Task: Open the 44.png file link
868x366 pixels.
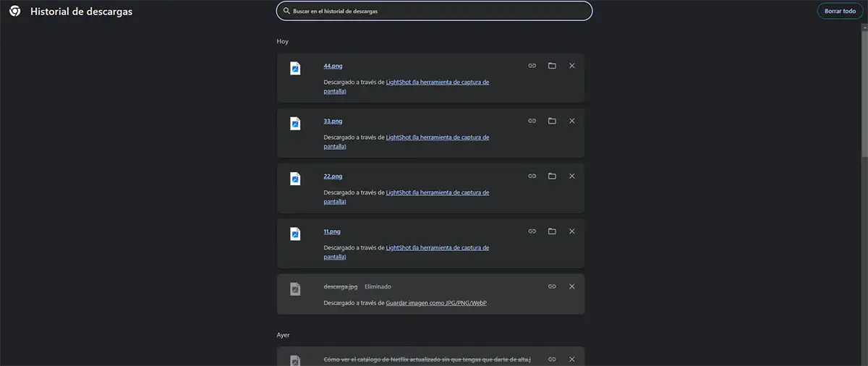Action: coord(333,66)
